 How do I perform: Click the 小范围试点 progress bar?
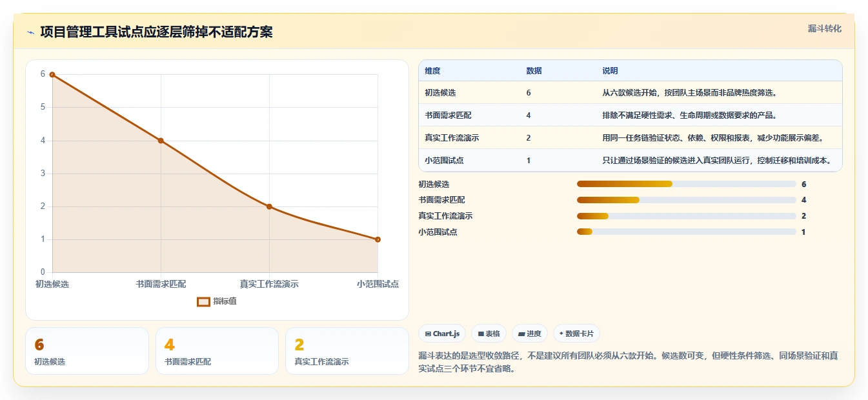tap(687, 232)
